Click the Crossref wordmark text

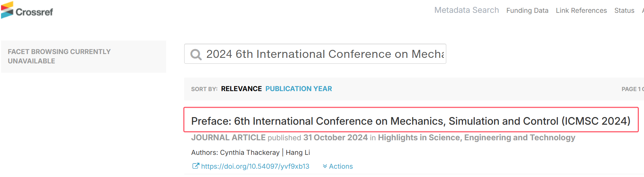coord(34,12)
